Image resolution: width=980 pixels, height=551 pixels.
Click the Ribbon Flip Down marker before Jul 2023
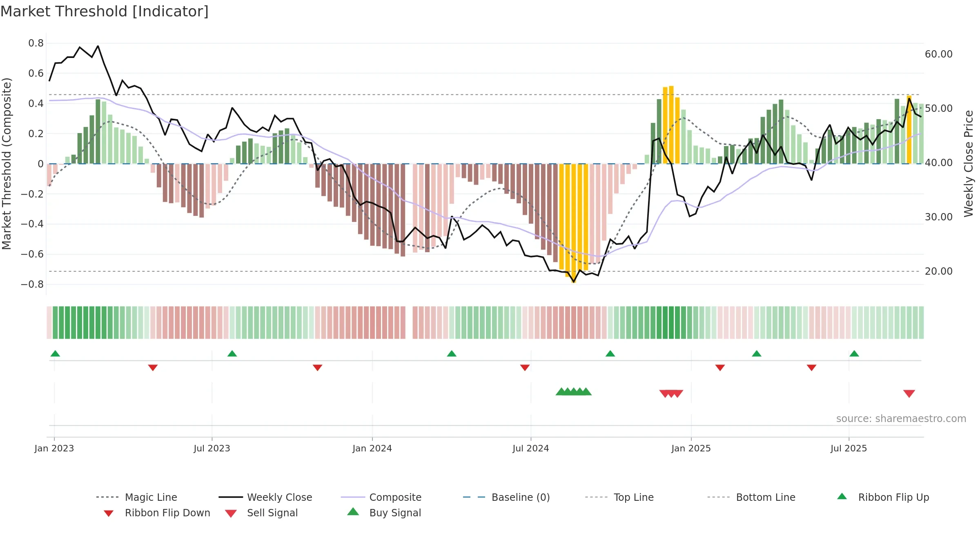click(x=153, y=367)
